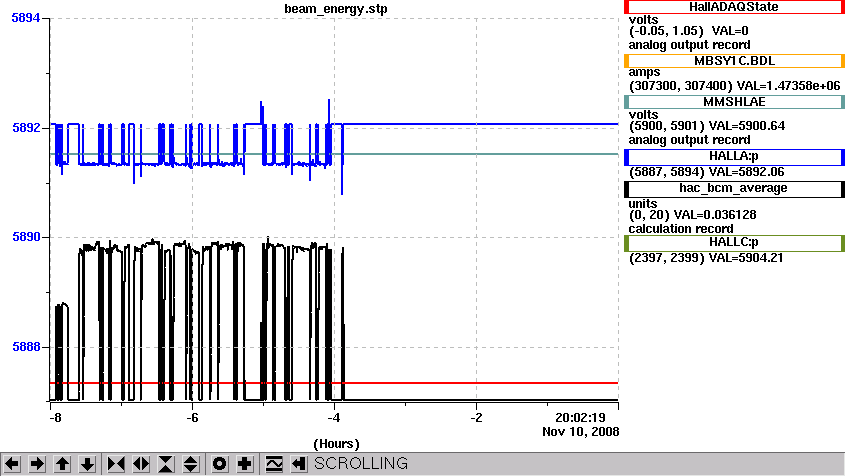Screen dimensions: 845x476
Task: Click the 20:02:19 timestamp
Action: click(x=580, y=418)
